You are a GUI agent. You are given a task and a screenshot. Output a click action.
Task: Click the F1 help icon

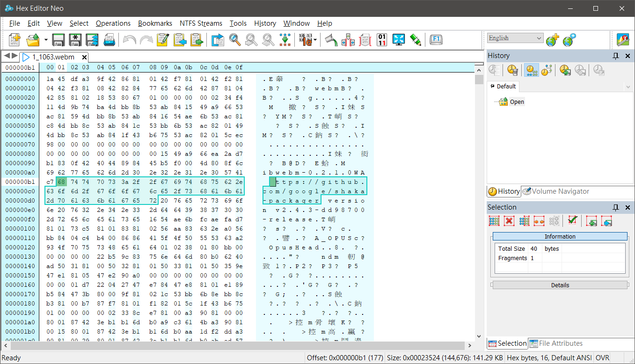click(x=436, y=40)
